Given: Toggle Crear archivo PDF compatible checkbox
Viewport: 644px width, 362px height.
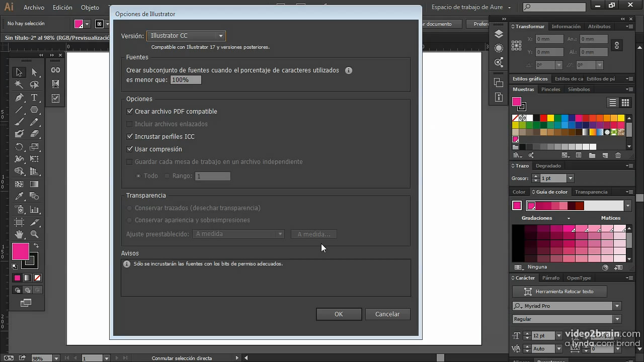Looking at the screenshot, I should 130,112.
